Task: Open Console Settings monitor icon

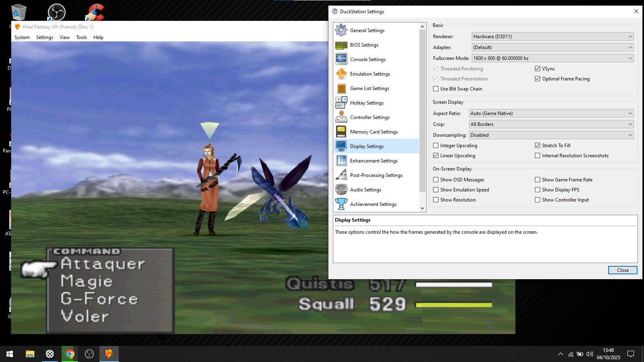Action: click(x=341, y=59)
